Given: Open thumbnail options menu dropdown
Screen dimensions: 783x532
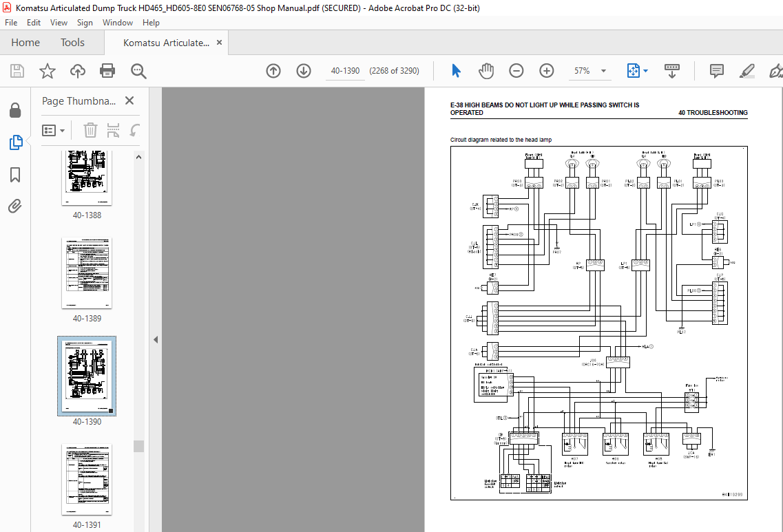Looking at the screenshot, I should point(54,131).
